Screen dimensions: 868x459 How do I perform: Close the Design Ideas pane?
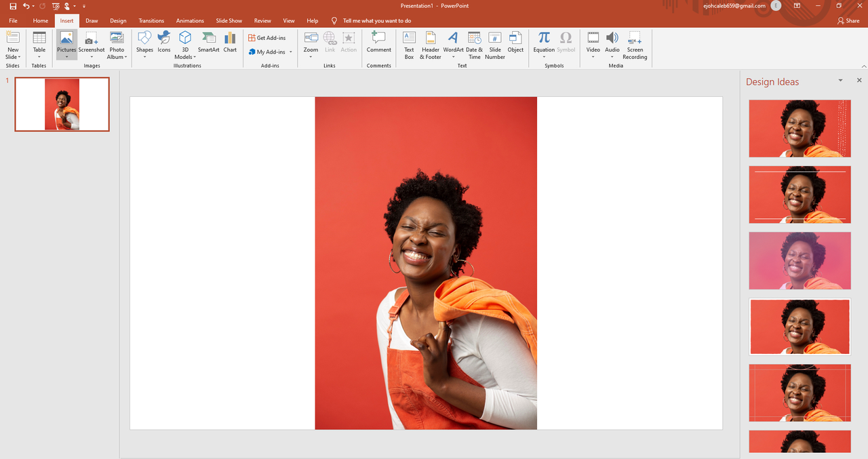[x=859, y=80]
